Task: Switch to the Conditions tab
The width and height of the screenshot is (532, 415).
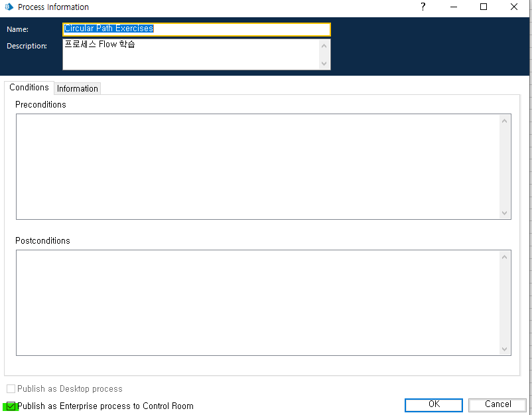Action: pyautogui.click(x=29, y=88)
